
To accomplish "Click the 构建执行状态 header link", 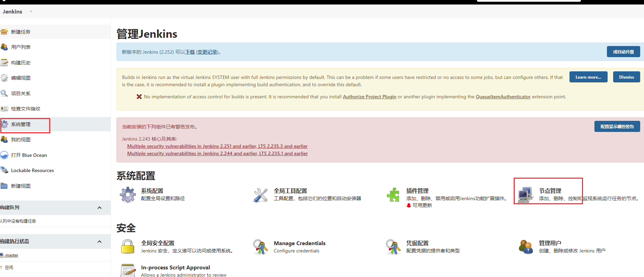I will tap(15, 241).
